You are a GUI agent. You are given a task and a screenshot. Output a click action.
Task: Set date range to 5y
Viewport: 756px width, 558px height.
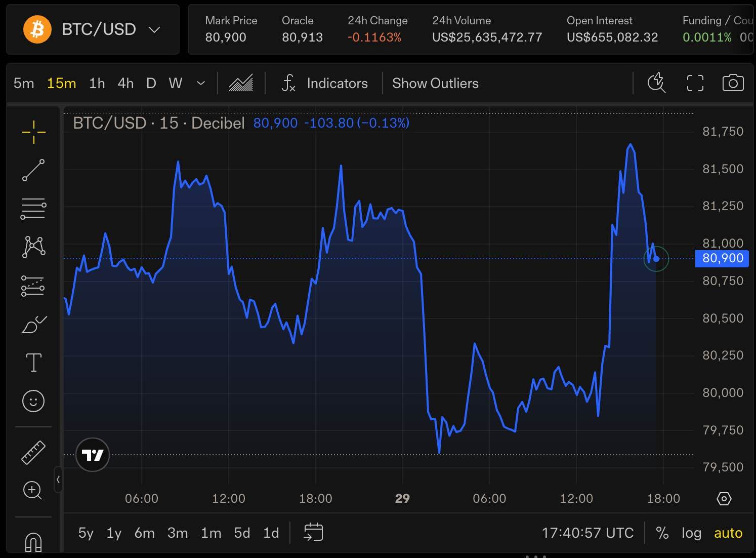86,533
